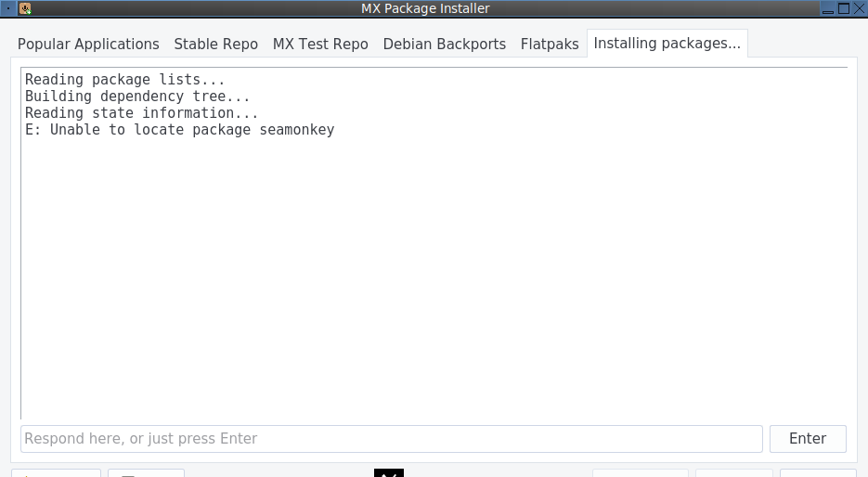
Task: Go to the Flatpaks tab
Action: point(550,45)
